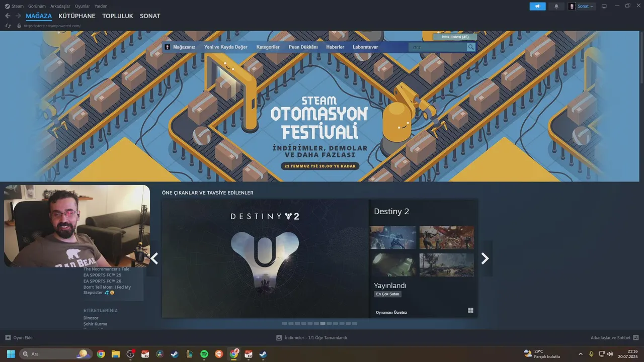Open İstek Listesi (45) button

pyautogui.click(x=455, y=37)
